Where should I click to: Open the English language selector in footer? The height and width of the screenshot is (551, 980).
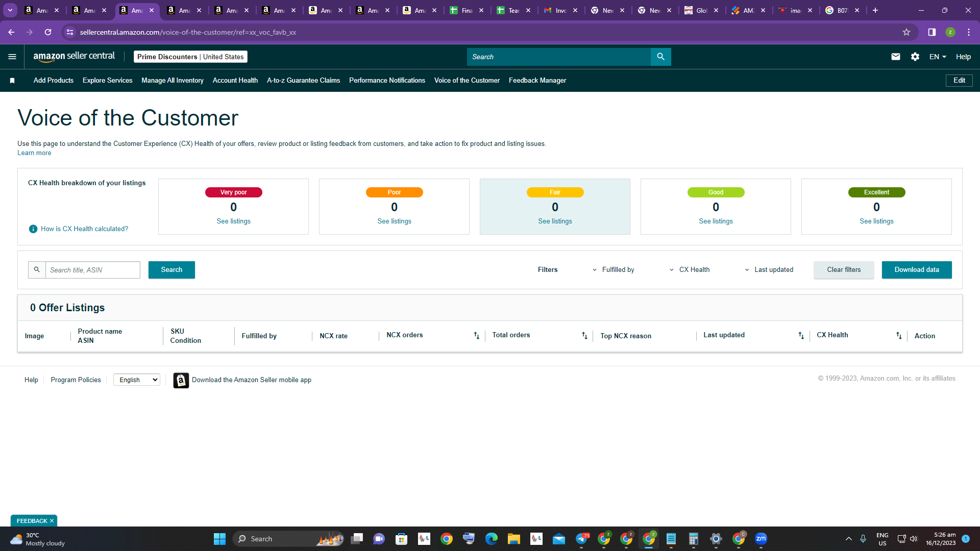[x=137, y=380]
